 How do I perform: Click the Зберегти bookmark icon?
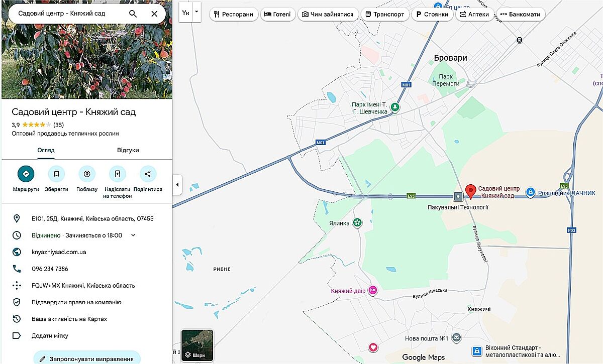(56, 174)
